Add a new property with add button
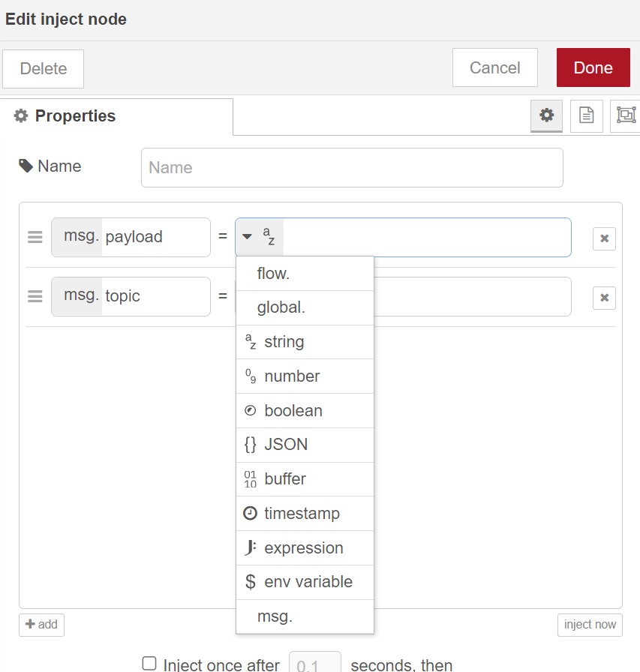 pyautogui.click(x=42, y=625)
